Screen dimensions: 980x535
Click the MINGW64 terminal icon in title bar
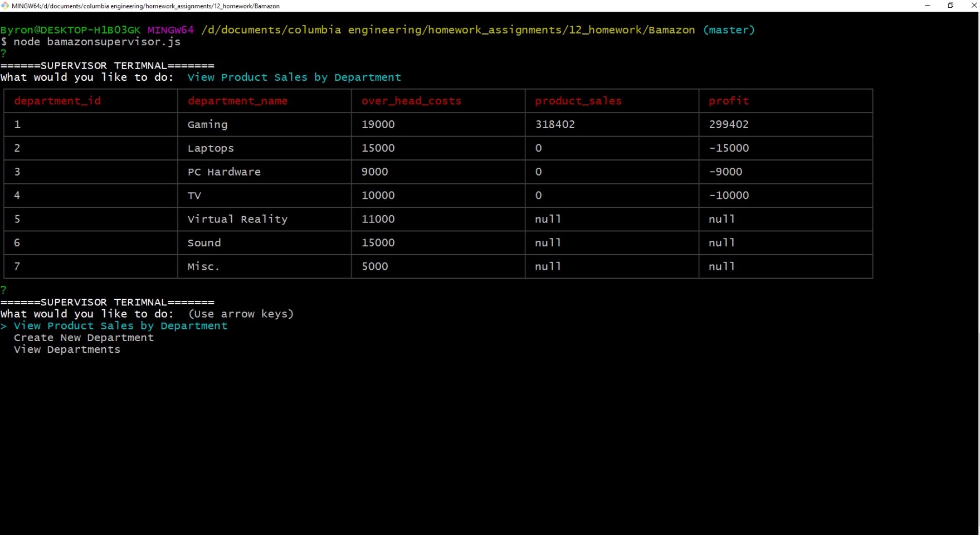pyautogui.click(x=5, y=6)
